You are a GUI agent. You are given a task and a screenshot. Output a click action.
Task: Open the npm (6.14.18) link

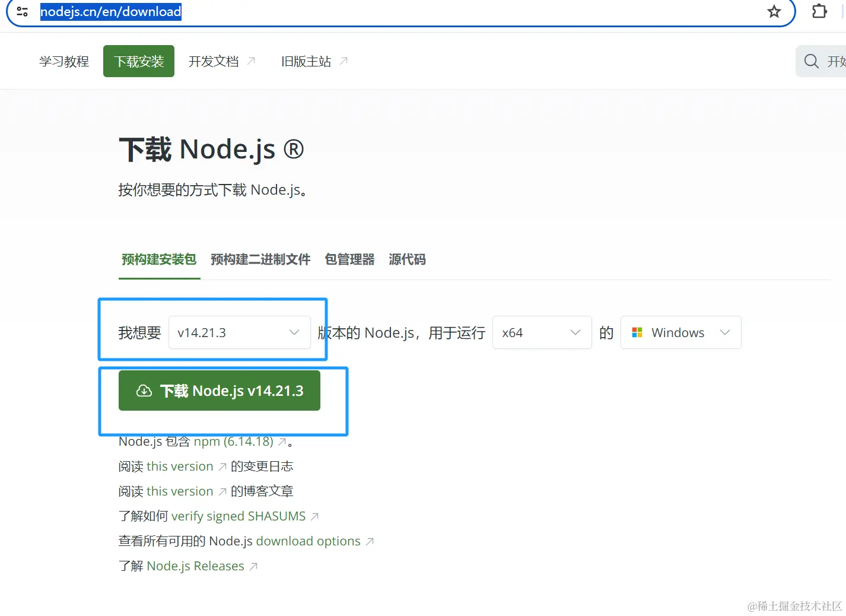coord(234,442)
